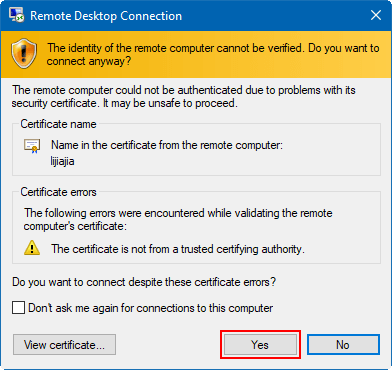The height and width of the screenshot is (370, 392).
Task: Click the "Remote Desktop Connection" window title
Action: (x=106, y=16)
